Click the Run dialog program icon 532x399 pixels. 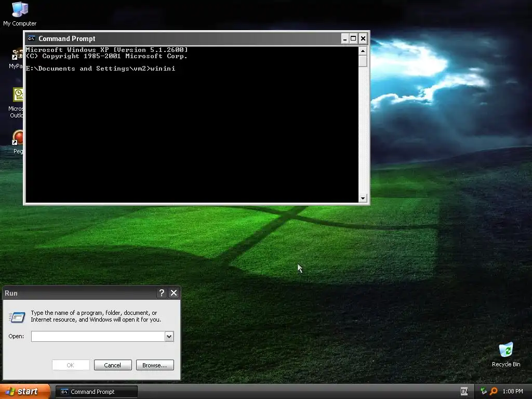pos(17,317)
